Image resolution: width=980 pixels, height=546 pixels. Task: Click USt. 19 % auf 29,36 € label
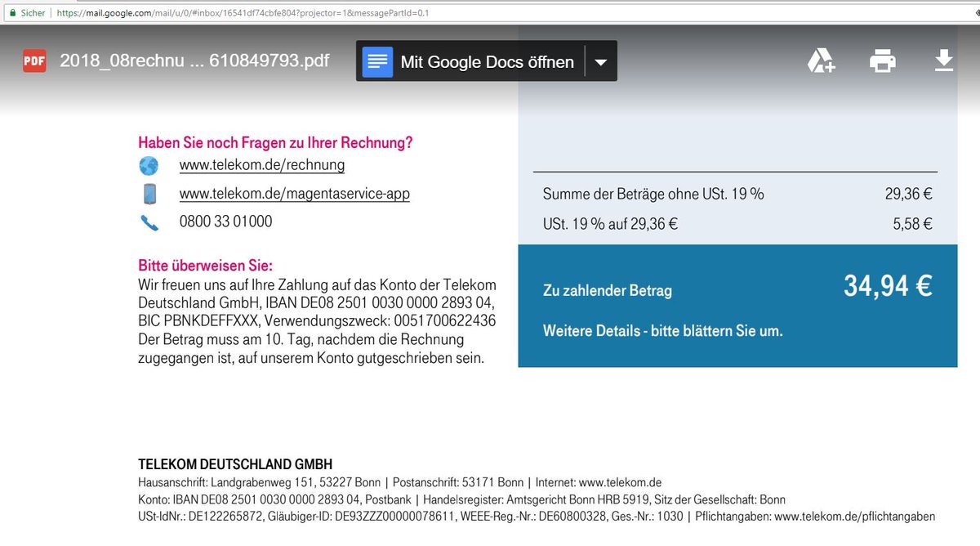611,224
